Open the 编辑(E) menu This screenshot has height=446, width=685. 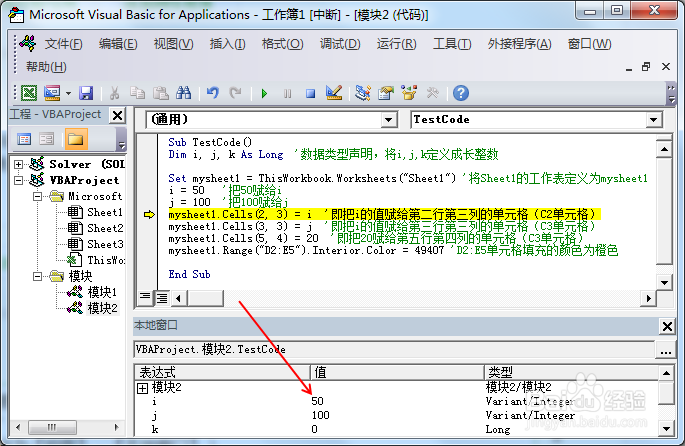click(118, 44)
